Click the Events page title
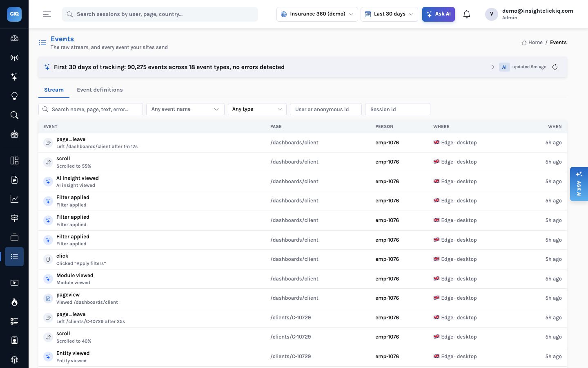This screenshot has height=368, width=588. click(62, 39)
